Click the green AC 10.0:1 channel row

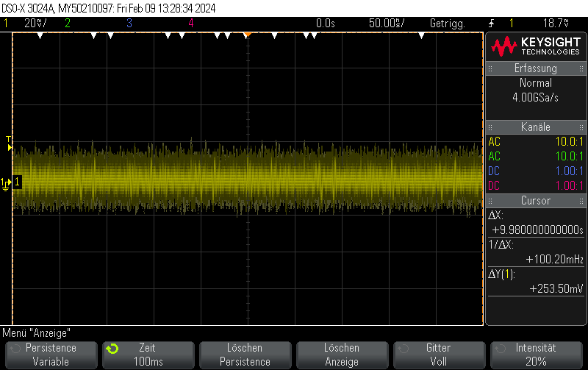tap(536, 157)
